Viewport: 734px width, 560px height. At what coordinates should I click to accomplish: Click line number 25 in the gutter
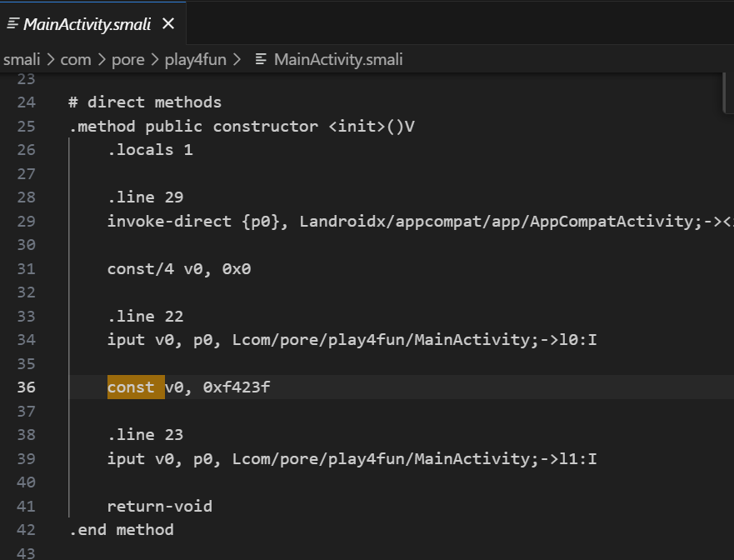point(27,127)
